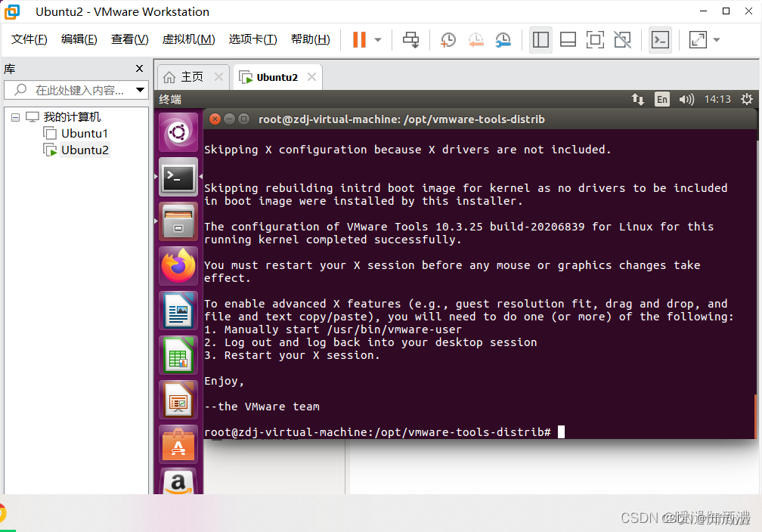The width and height of the screenshot is (762, 532).
Task: Open the Ubuntu sound volume indicator
Action: tap(686, 99)
